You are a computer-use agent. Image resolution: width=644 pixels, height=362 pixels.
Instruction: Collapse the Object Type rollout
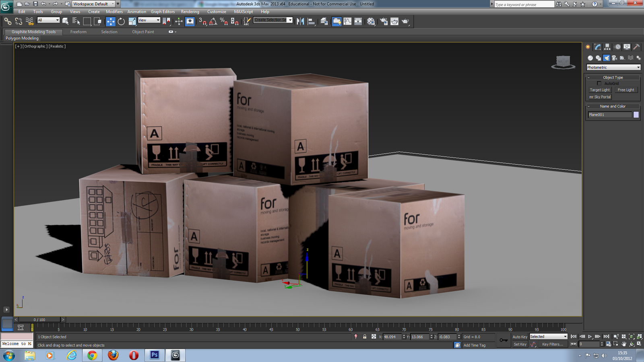pos(613,77)
